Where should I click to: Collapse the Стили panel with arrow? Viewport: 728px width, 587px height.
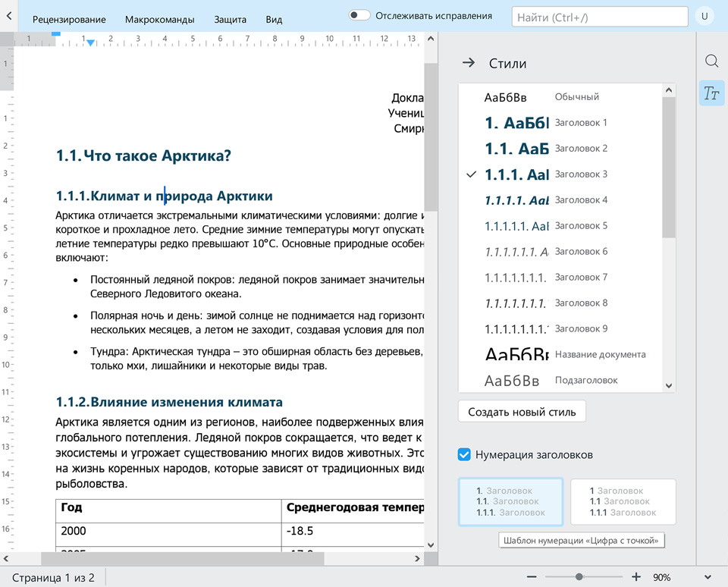(469, 64)
